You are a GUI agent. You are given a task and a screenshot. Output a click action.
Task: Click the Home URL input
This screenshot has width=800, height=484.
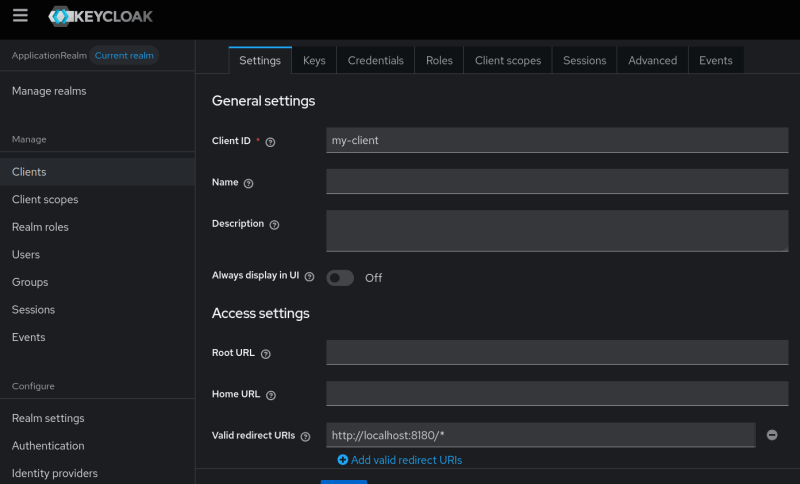pos(557,394)
